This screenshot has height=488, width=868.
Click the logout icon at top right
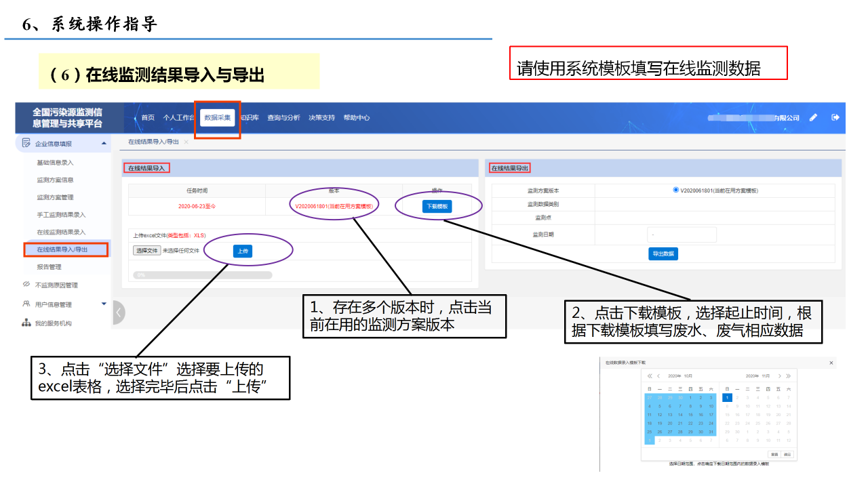click(x=835, y=117)
